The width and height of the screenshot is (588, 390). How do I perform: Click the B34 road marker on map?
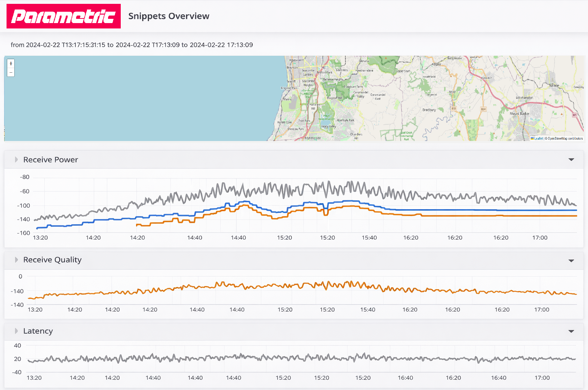(483, 109)
